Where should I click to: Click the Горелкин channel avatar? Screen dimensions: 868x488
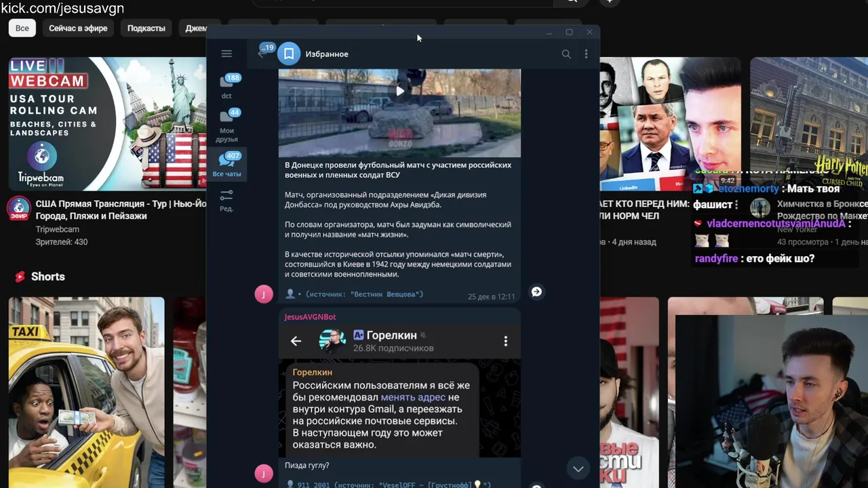(x=332, y=341)
